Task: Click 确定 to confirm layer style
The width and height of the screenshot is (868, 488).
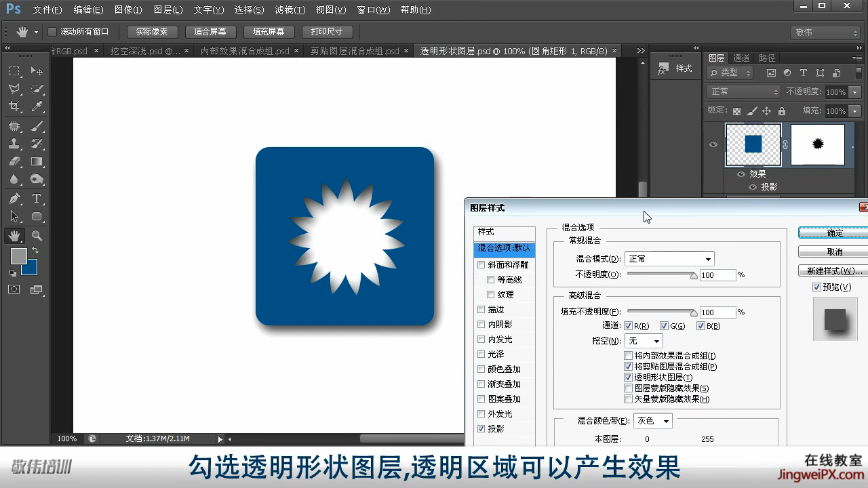Action: (834, 233)
